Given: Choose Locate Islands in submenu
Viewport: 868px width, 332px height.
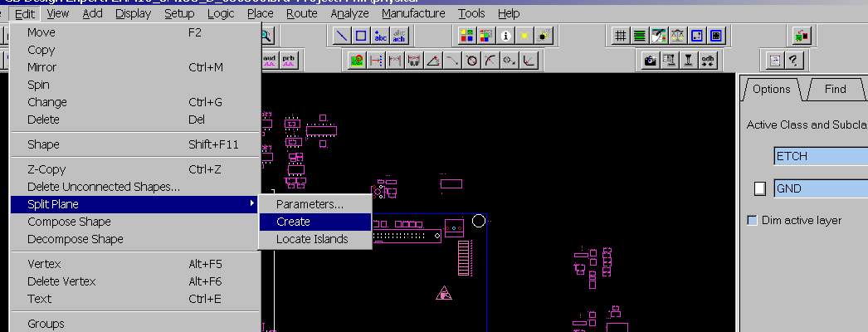Looking at the screenshot, I should click(315, 239).
